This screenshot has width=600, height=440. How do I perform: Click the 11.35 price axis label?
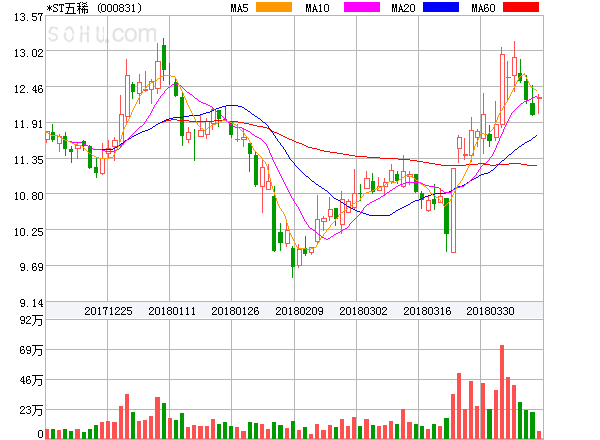tap(29, 160)
